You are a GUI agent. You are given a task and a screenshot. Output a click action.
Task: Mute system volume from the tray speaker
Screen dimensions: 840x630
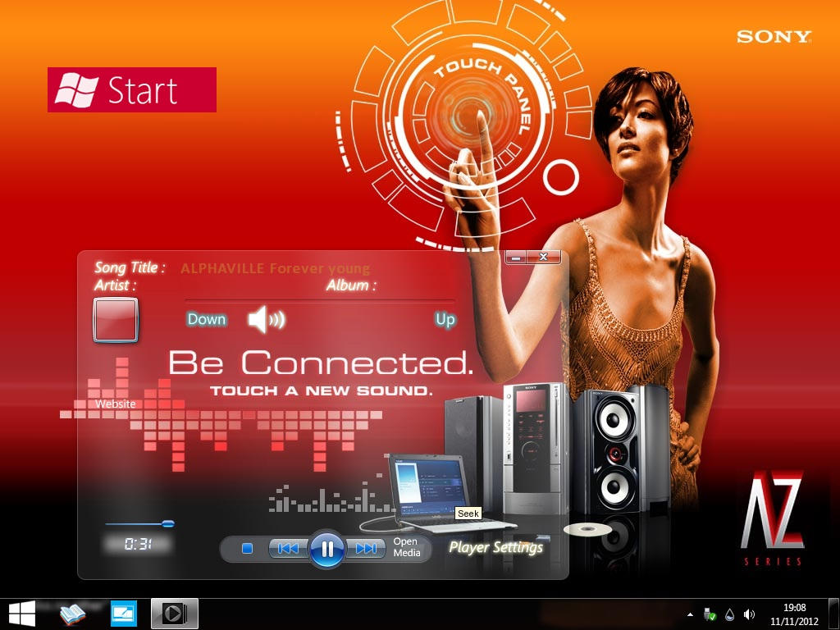tap(749, 614)
